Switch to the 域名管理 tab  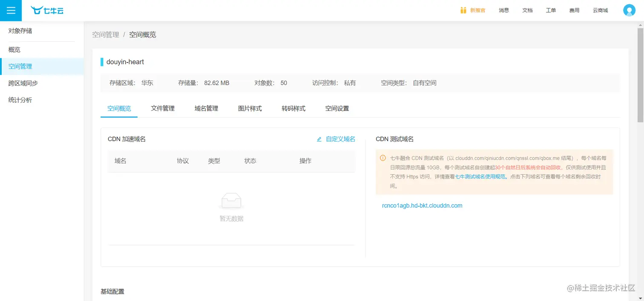207,108
